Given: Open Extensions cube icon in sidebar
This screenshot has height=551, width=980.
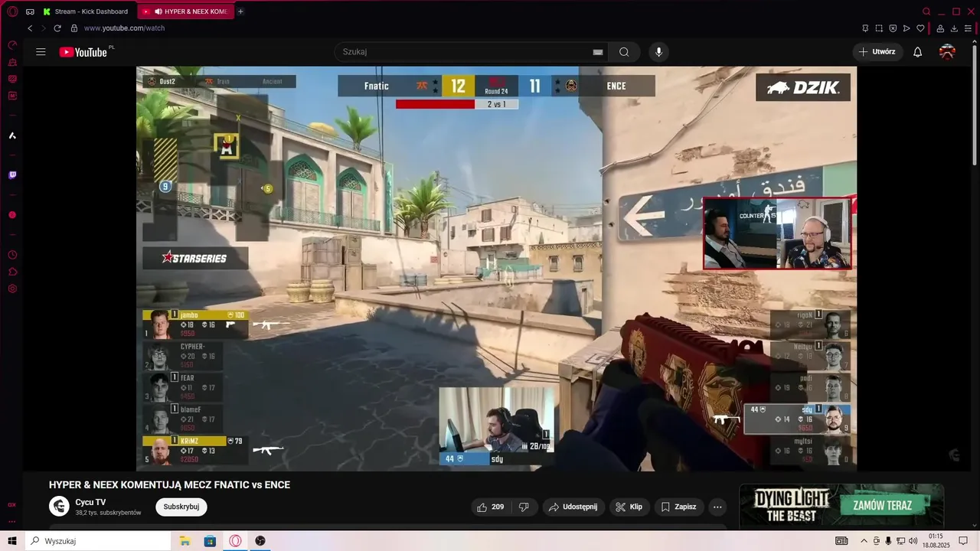Looking at the screenshot, I should click(12, 272).
